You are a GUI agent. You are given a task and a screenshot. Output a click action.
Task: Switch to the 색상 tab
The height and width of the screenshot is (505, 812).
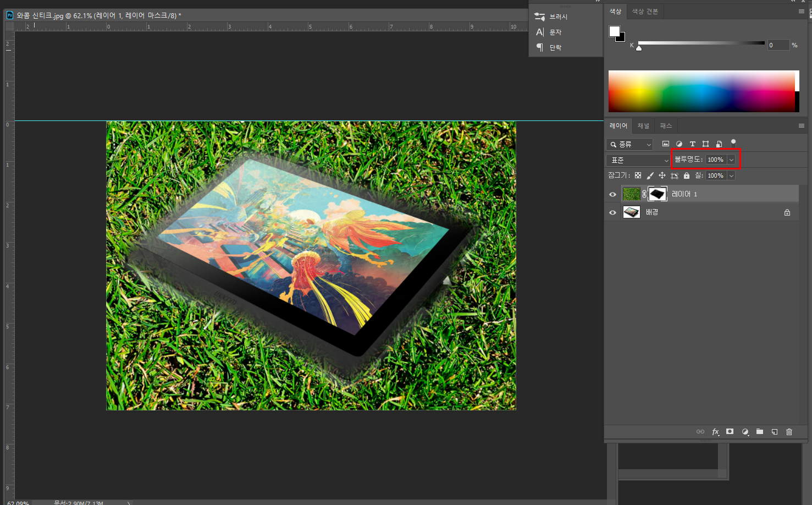tap(615, 11)
